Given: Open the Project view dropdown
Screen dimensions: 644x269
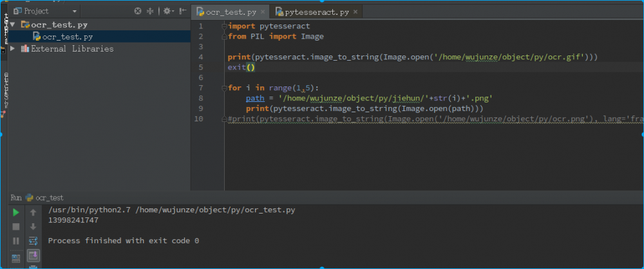Looking at the screenshot, I should [x=75, y=11].
